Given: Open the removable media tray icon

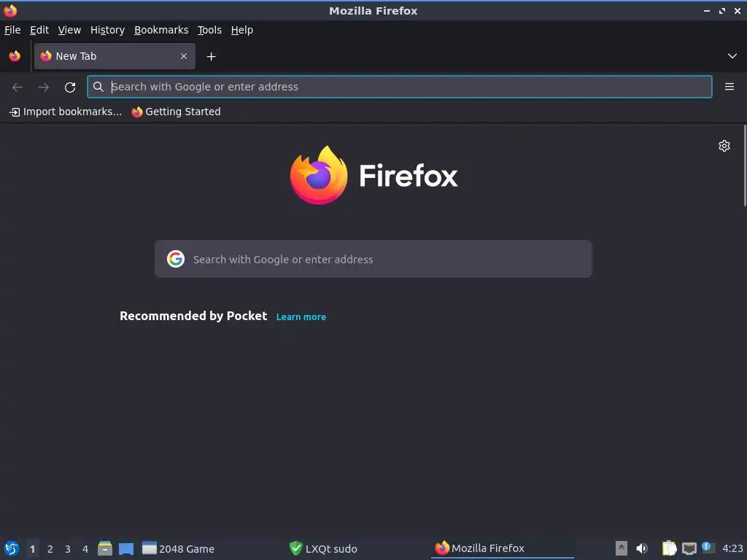Looking at the screenshot, I should pyautogui.click(x=622, y=548).
